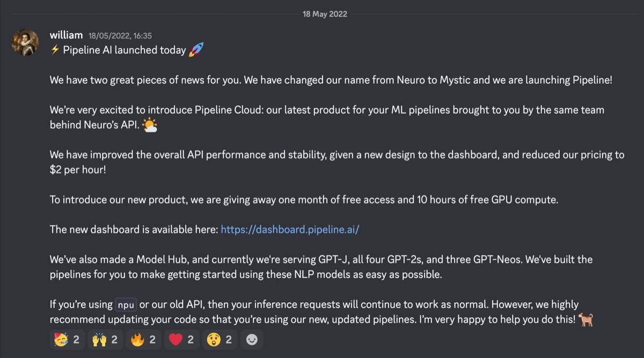Toggle the party face reaction
The width and height of the screenshot is (644, 358).
[67, 339]
